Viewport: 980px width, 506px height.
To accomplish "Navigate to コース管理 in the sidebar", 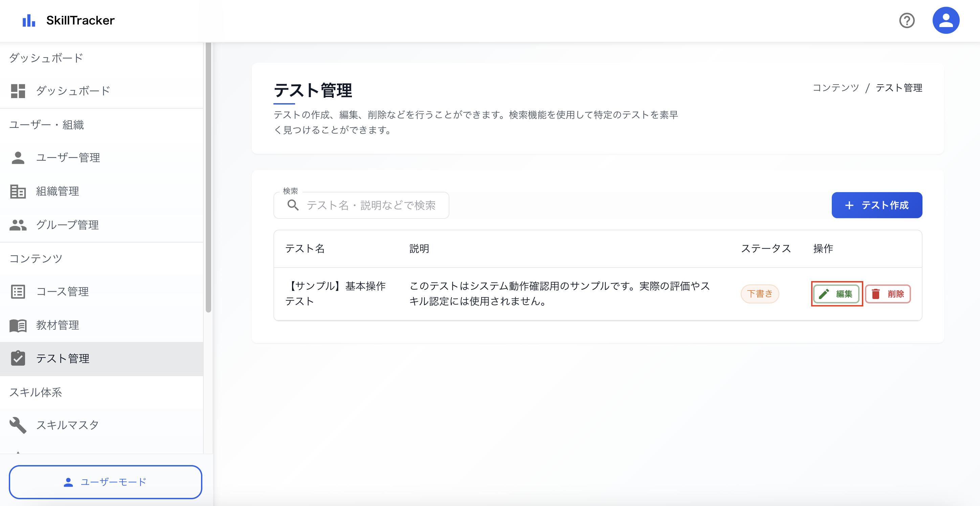I will tap(63, 292).
